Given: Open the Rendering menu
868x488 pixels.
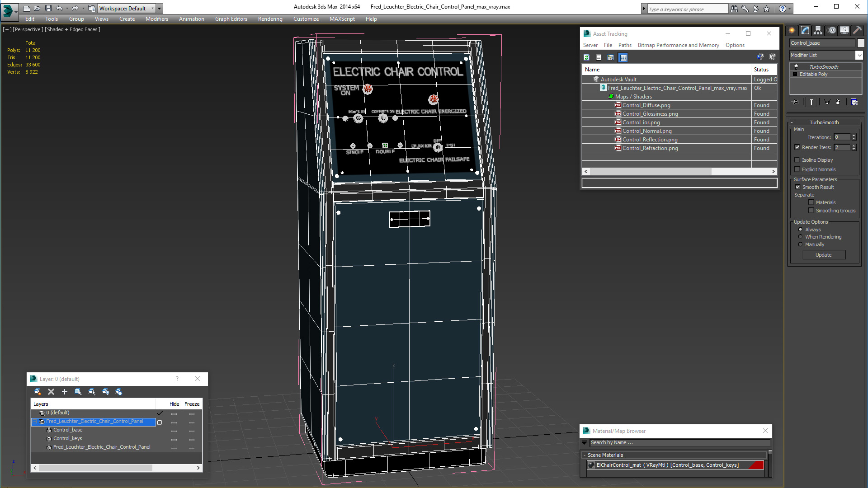Looking at the screenshot, I should pos(270,19).
